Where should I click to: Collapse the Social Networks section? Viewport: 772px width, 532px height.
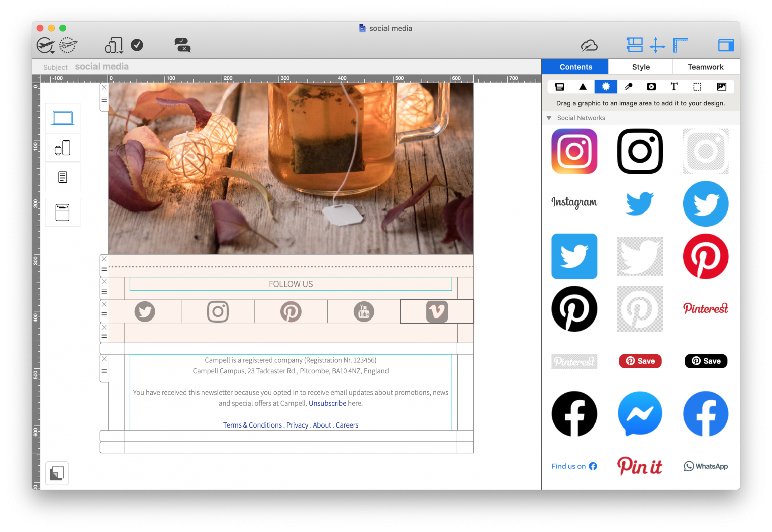pos(549,118)
